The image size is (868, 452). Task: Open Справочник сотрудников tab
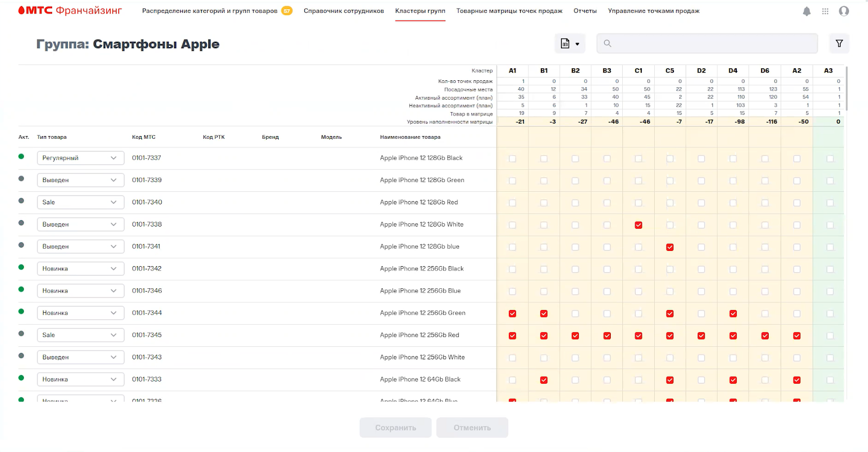344,11
